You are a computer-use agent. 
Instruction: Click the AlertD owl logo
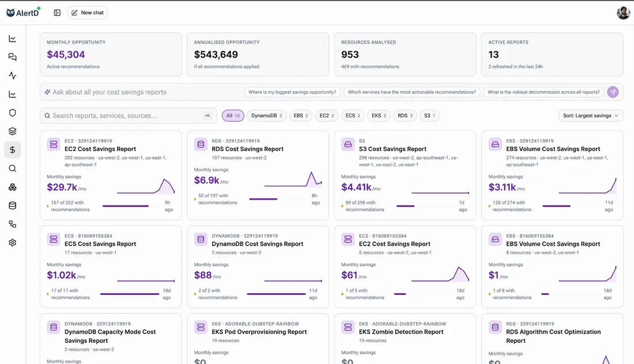point(23,13)
